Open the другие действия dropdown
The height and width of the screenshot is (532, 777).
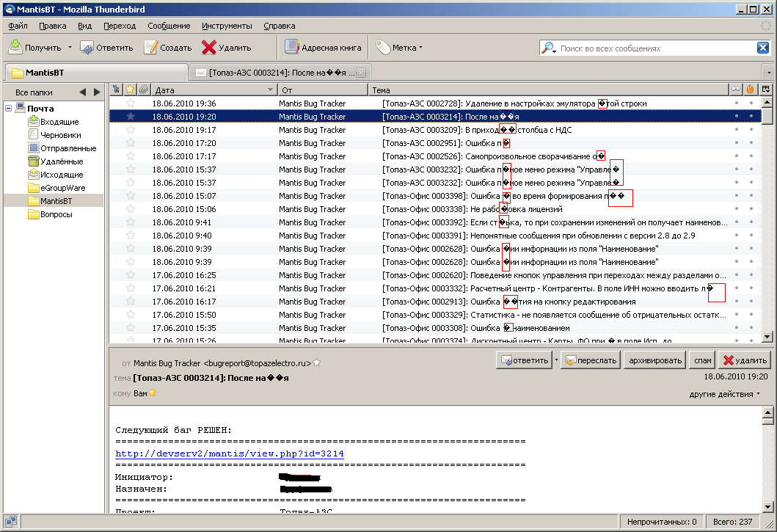click(x=724, y=394)
